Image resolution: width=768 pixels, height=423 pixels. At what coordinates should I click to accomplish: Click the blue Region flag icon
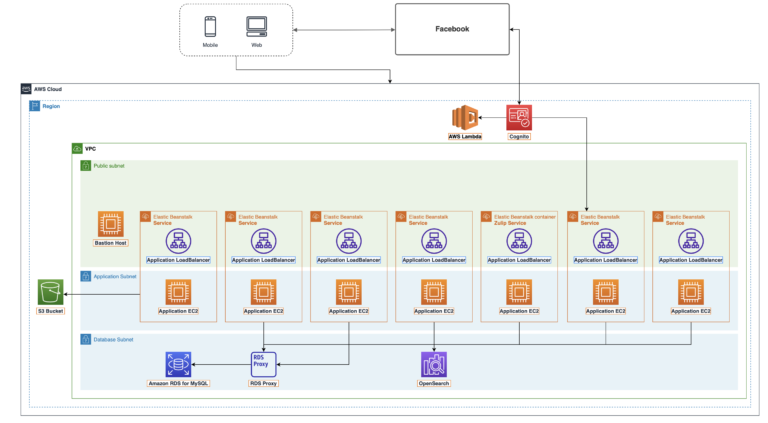35,106
